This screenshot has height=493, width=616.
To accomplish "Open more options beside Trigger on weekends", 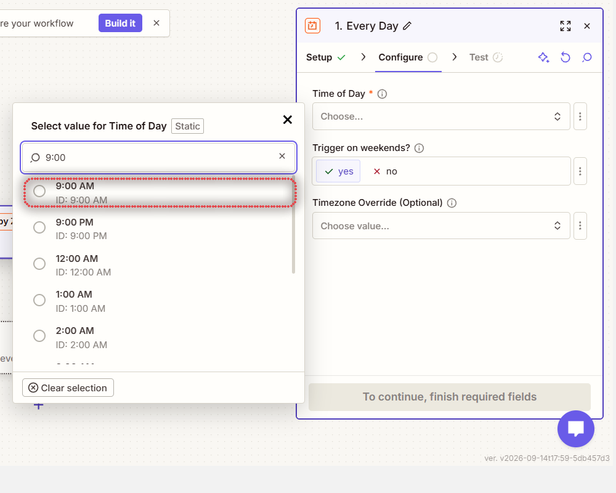I will point(580,171).
